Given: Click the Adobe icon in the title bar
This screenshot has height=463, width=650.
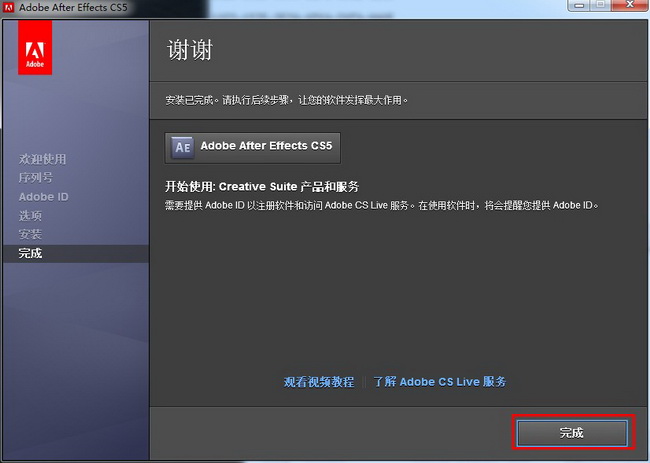Looking at the screenshot, I should pyautogui.click(x=8, y=7).
